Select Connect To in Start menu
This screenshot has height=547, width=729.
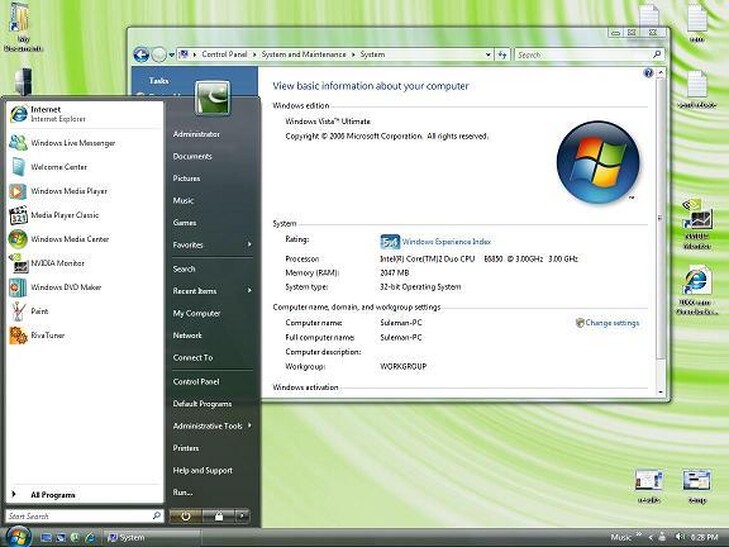pyautogui.click(x=193, y=358)
